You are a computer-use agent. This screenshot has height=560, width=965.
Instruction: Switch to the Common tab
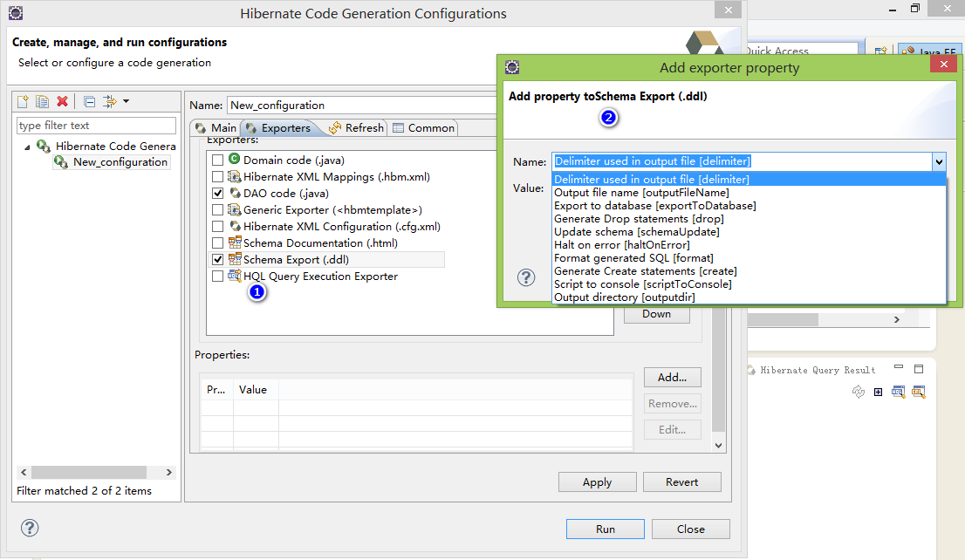423,127
